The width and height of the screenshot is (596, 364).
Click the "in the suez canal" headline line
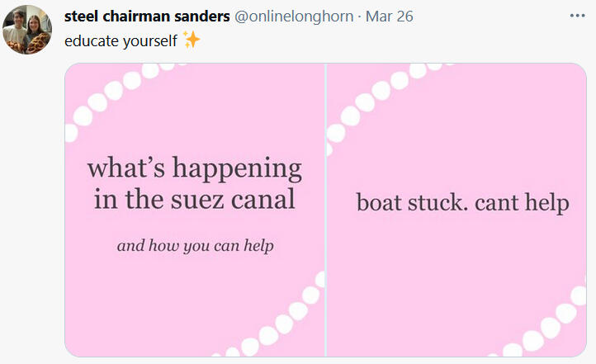pyautogui.click(x=195, y=199)
